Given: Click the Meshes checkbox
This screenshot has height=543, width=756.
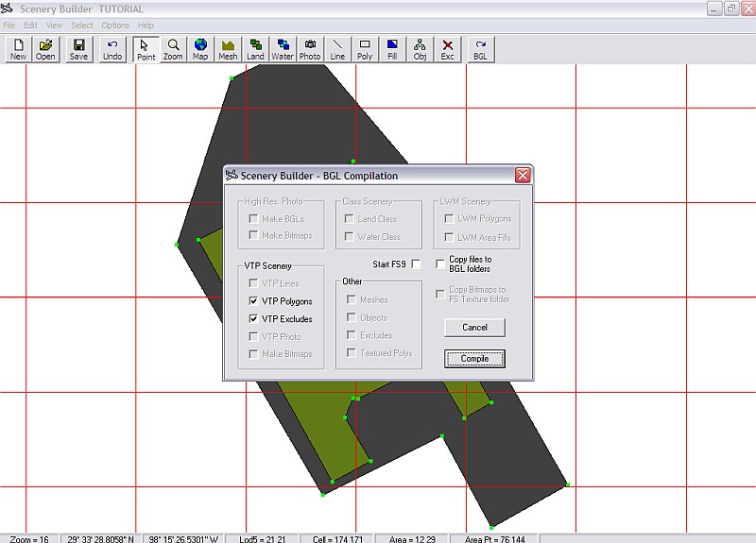Looking at the screenshot, I should click(x=352, y=299).
